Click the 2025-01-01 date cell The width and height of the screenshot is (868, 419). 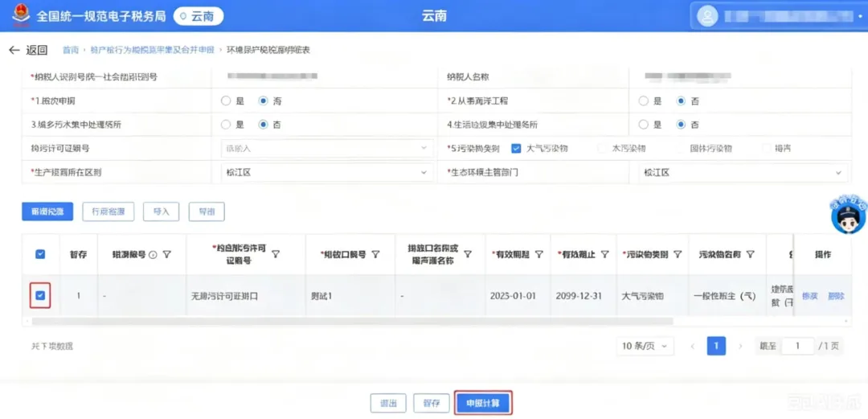[513, 296]
